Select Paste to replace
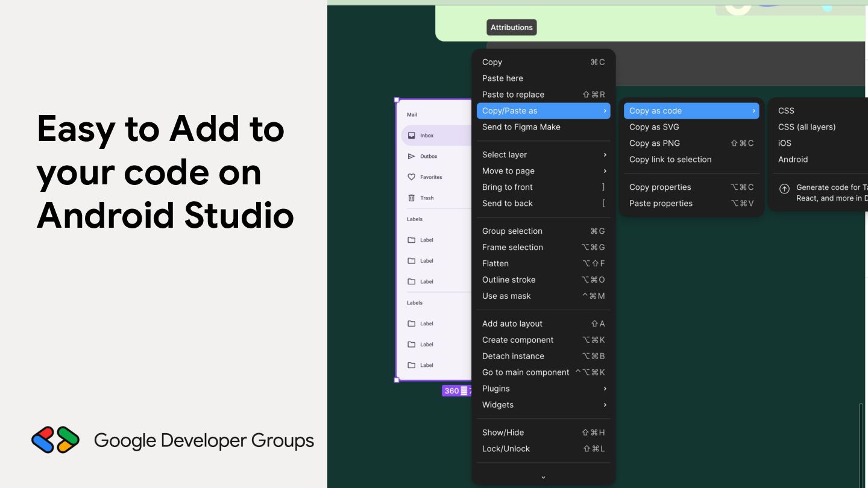The width and height of the screenshot is (868, 488). click(543, 95)
